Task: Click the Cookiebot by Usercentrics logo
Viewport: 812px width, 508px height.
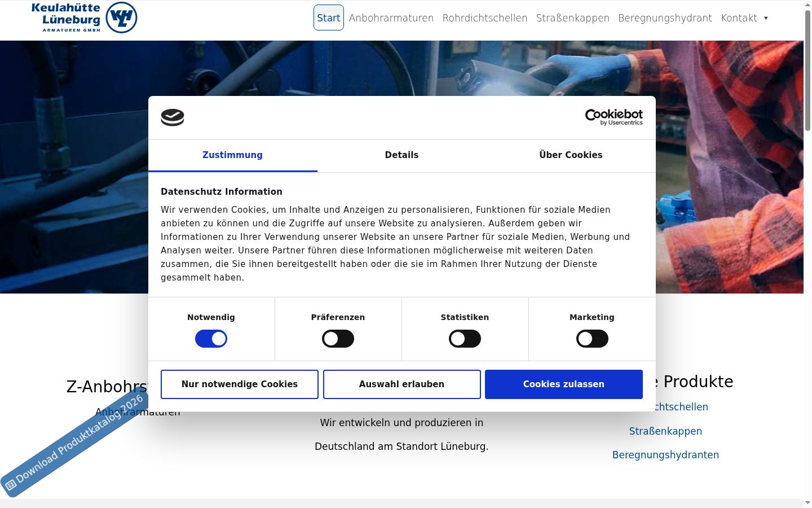Action: click(x=614, y=117)
